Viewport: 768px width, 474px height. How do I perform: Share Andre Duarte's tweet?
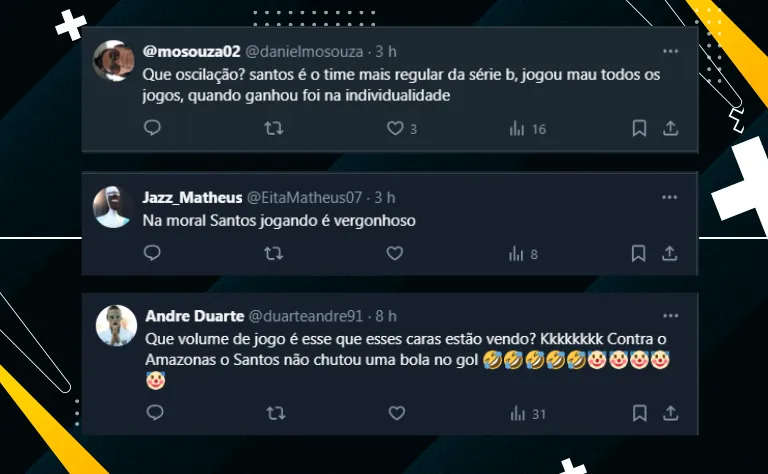point(671,412)
